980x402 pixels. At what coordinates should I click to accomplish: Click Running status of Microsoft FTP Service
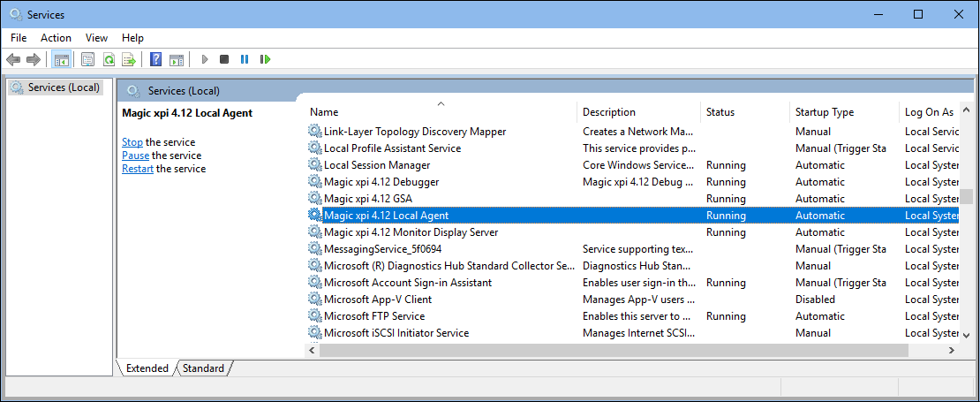pyautogui.click(x=726, y=316)
